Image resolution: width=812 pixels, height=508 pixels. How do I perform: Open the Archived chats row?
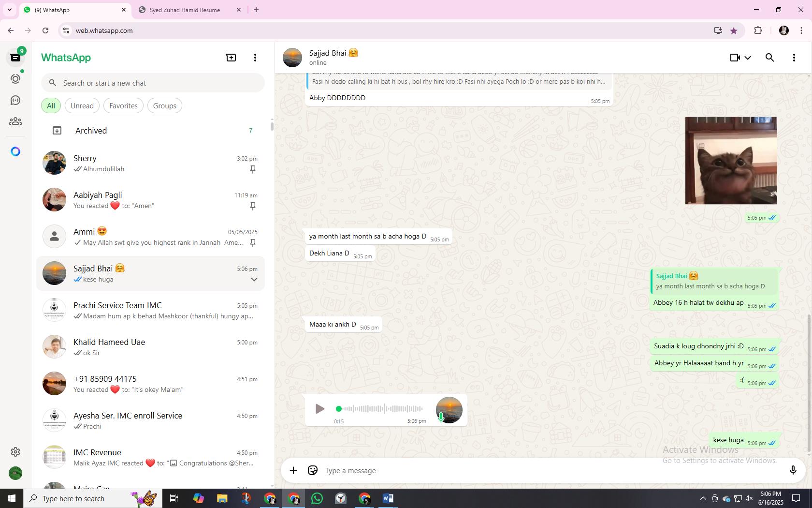tap(151, 131)
